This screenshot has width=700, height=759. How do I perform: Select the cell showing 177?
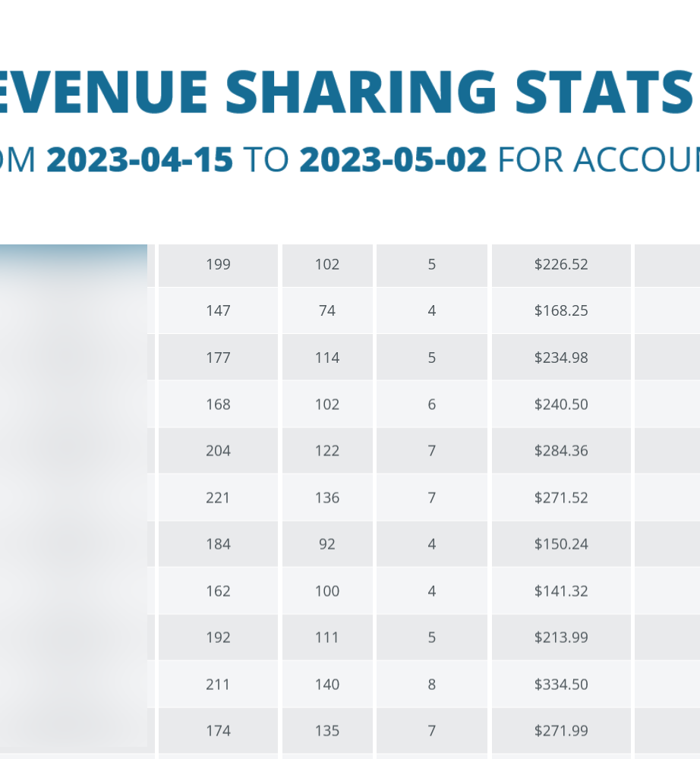coord(219,357)
